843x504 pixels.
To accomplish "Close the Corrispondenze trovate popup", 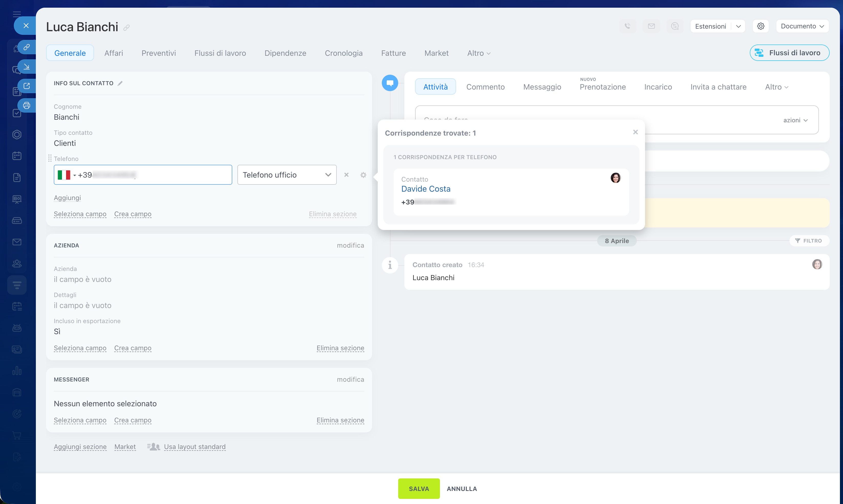I will point(635,132).
